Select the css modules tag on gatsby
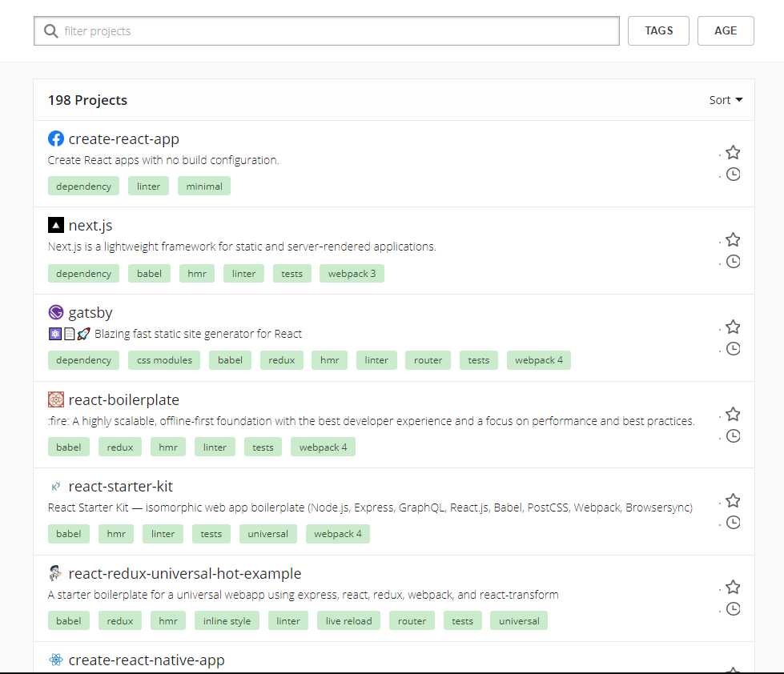Viewport: 784px width, 674px height. point(164,360)
